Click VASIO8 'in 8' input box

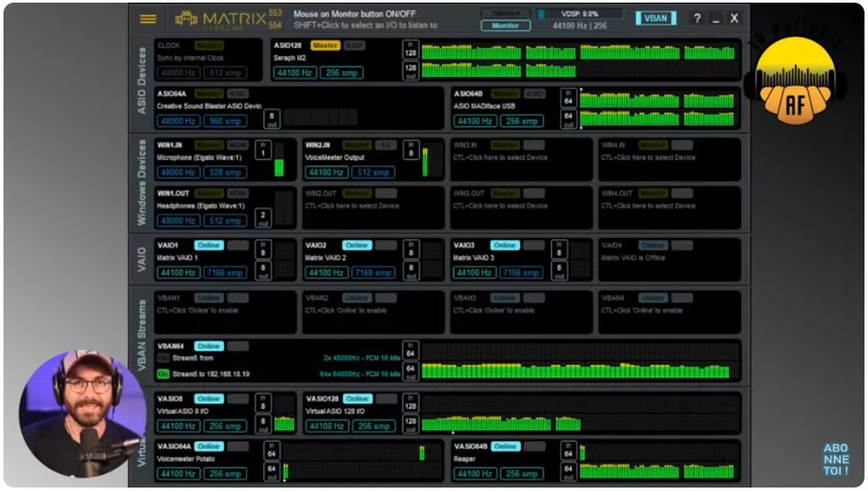coord(263,403)
